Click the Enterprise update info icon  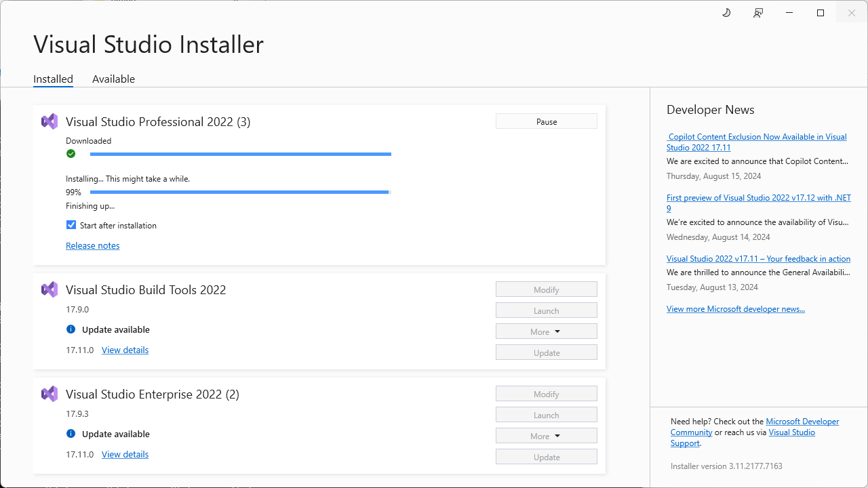[x=71, y=434]
